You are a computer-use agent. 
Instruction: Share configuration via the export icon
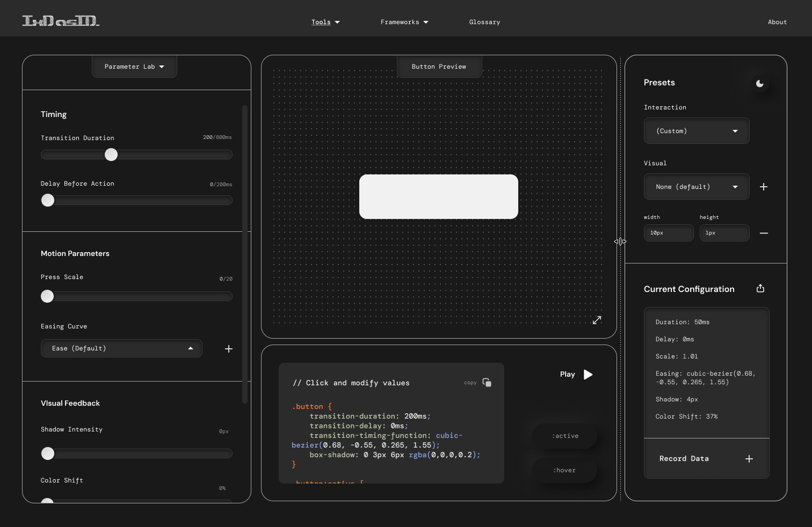click(x=760, y=288)
